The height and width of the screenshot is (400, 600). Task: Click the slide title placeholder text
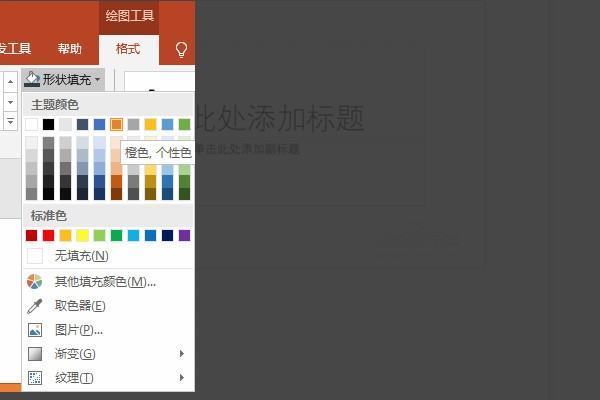click(278, 118)
